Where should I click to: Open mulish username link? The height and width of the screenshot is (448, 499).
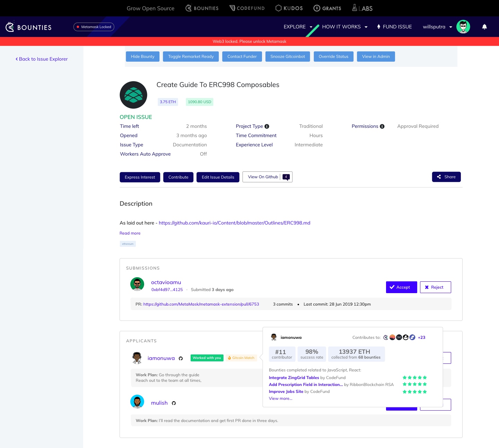(x=159, y=403)
